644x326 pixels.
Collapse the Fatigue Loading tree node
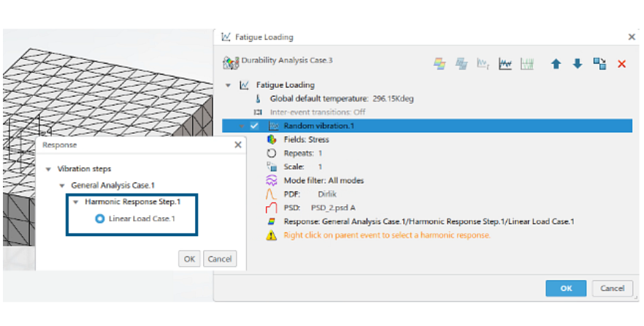229,85
